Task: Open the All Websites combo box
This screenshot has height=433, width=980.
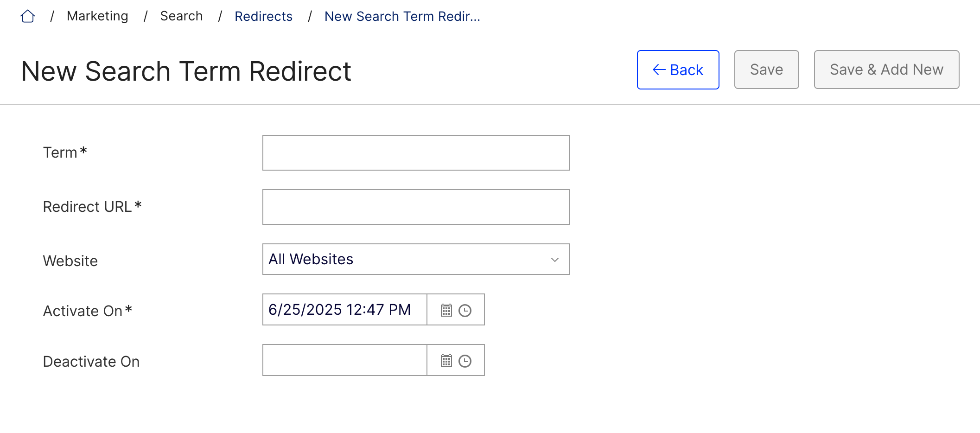Action: (408, 260)
